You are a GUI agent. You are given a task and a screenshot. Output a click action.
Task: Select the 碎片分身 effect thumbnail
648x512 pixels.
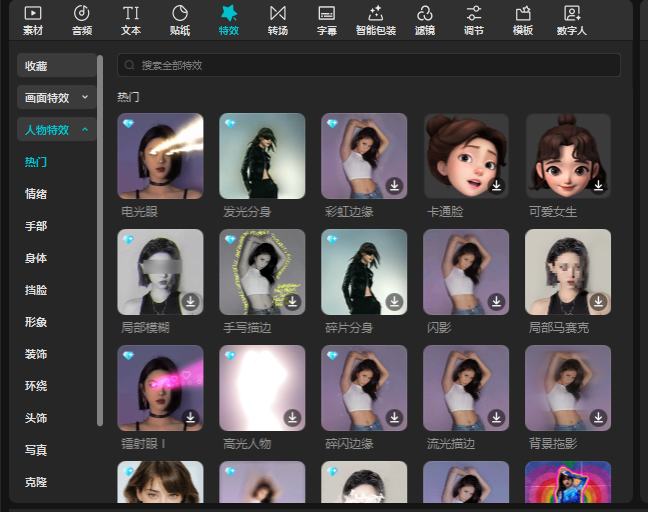tap(364, 272)
